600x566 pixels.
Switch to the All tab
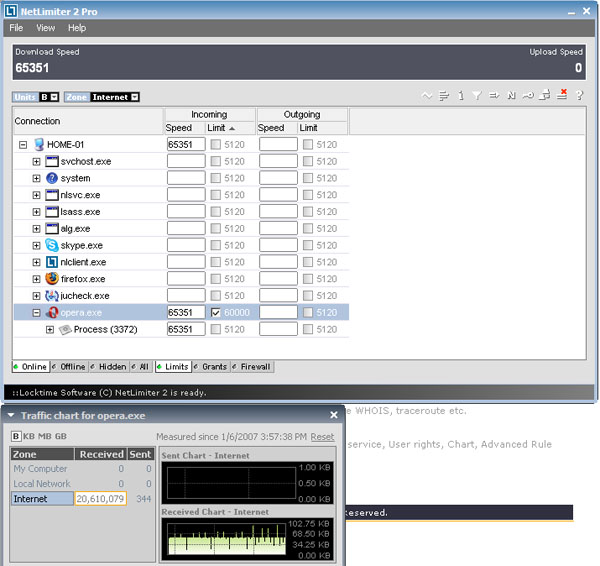(x=140, y=367)
